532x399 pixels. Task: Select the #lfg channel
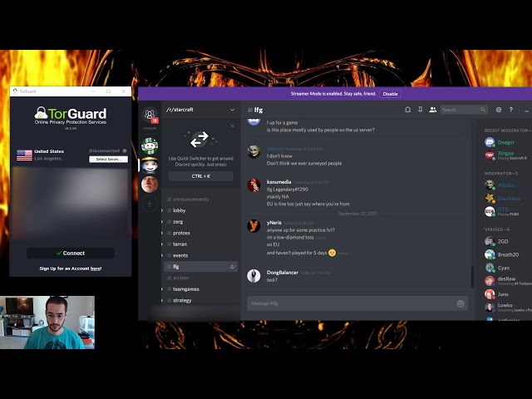pyautogui.click(x=200, y=267)
